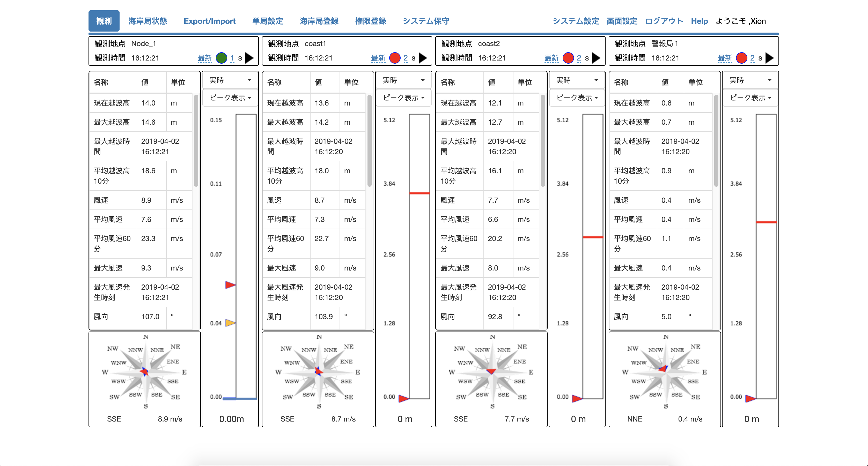Viewport: 868px width, 466px height.
Task: Click coast1's red status indicator
Action: tap(395, 58)
